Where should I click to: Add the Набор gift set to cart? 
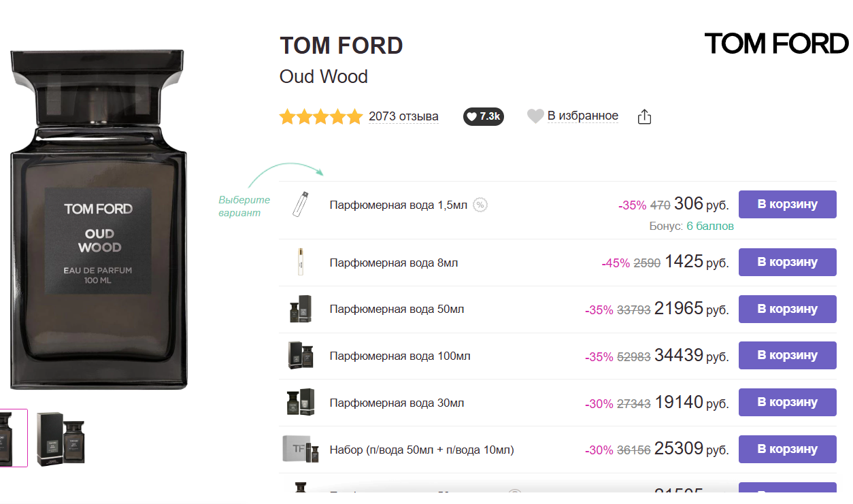tap(787, 449)
